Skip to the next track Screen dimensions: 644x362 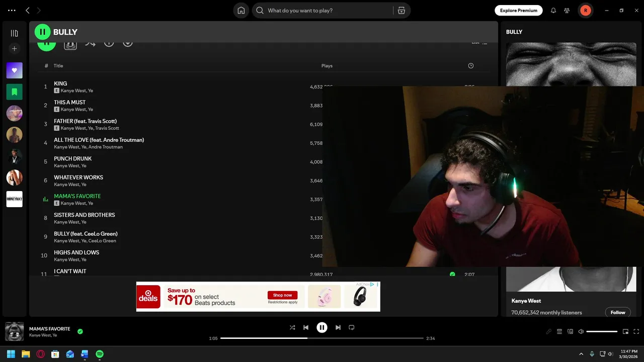338,327
